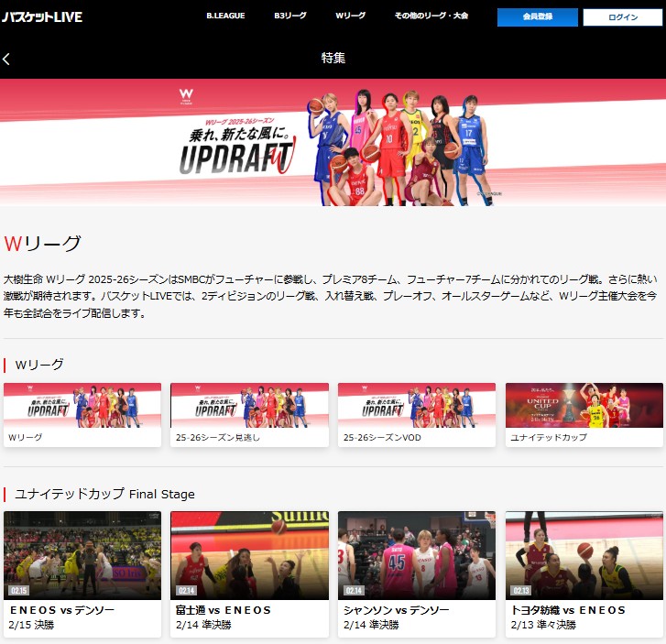Click the バスケットLIVE logo
The height and width of the screenshot is (644, 666).
pyautogui.click(x=42, y=17)
